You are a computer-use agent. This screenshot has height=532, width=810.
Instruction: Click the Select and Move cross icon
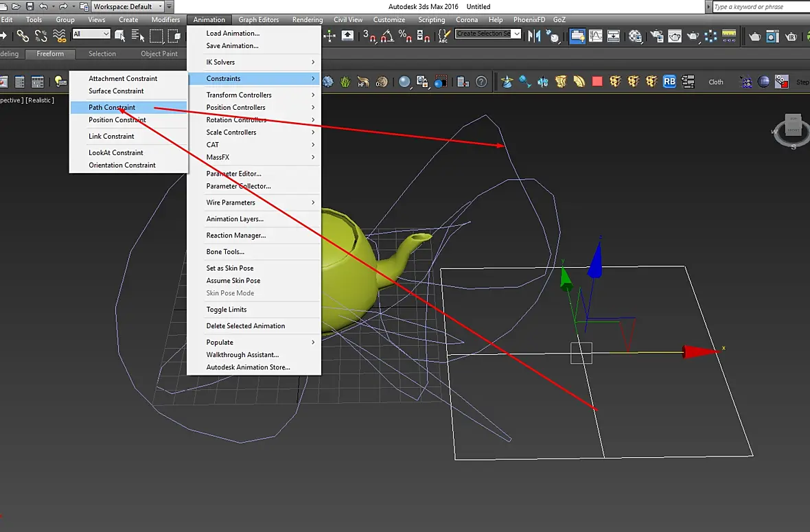329,36
